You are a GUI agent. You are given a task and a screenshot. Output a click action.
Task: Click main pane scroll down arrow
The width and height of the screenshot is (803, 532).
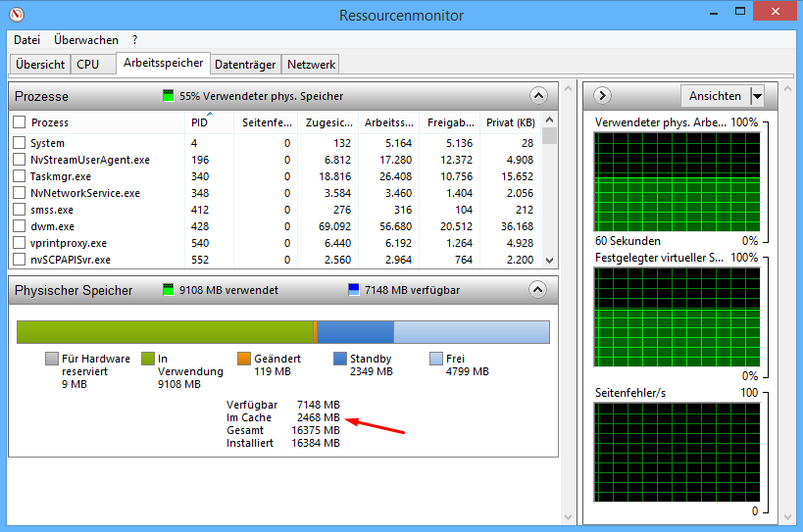click(x=568, y=517)
